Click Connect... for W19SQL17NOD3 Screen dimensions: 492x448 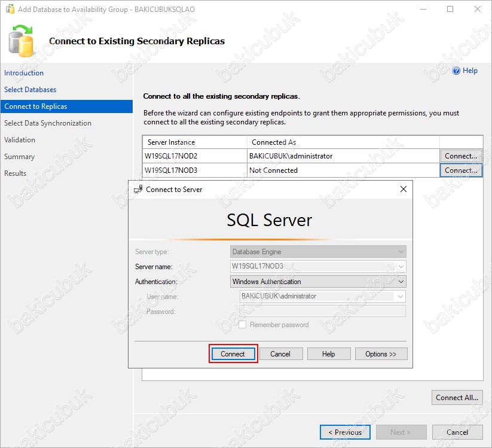click(x=461, y=170)
